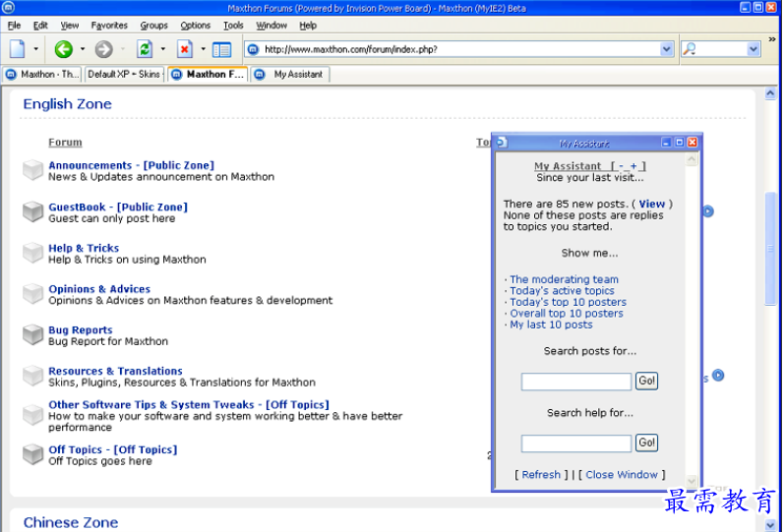This screenshot has height=532, width=784.
Task: Open the Refresh options dropdown arrow
Action: pyautogui.click(x=162, y=49)
